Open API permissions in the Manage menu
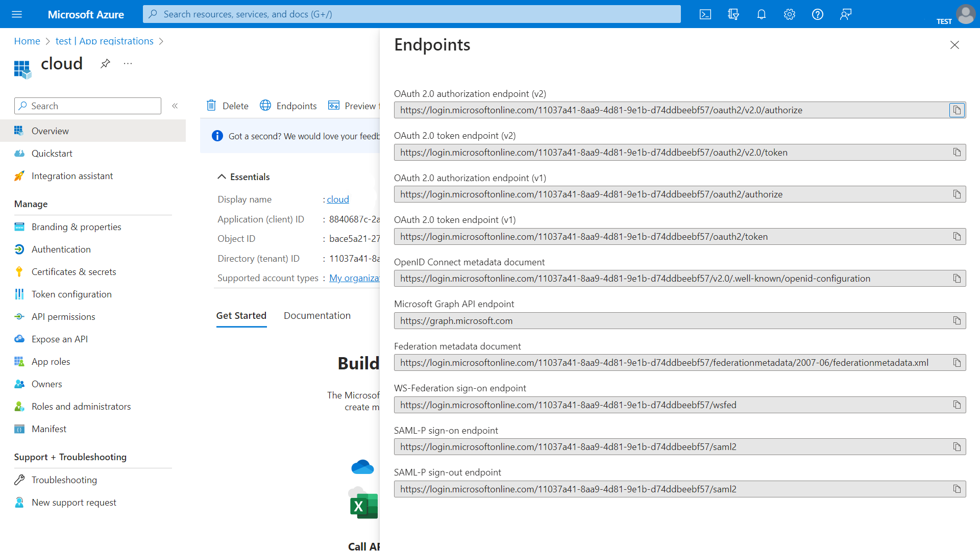Viewport: 980px width, 551px height. tap(63, 317)
